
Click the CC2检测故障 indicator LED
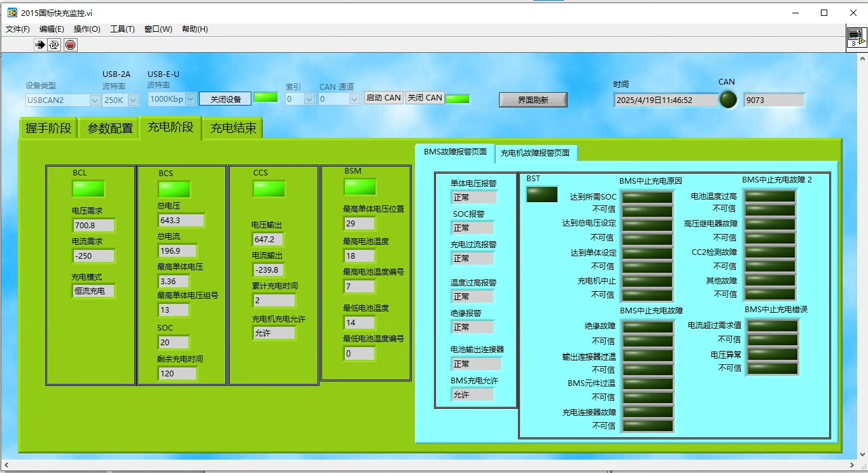click(x=770, y=252)
